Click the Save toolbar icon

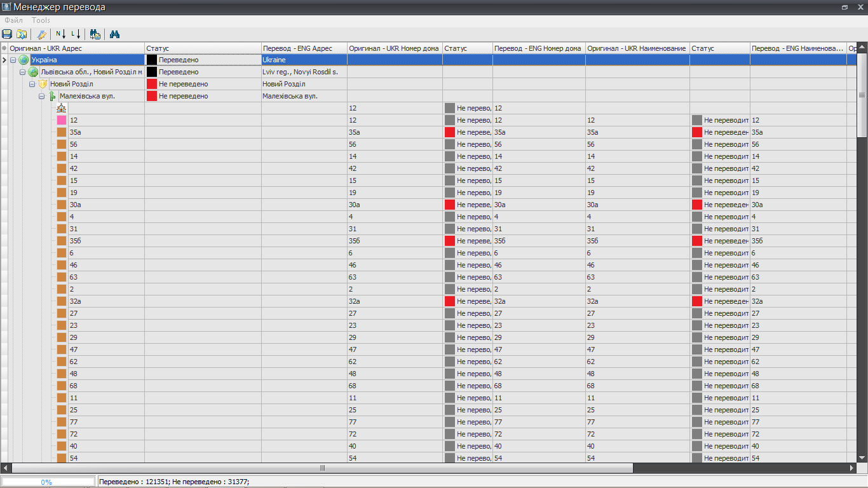[x=7, y=34]
